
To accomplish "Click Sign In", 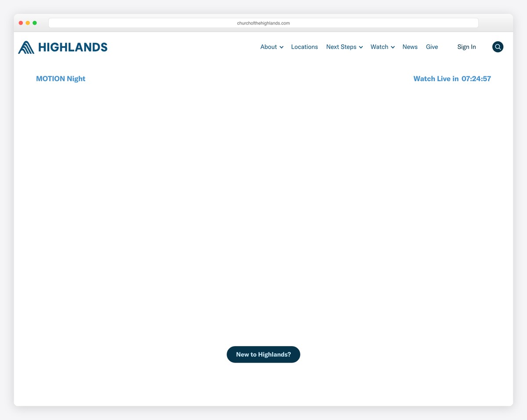I will [x=466, y=47].
